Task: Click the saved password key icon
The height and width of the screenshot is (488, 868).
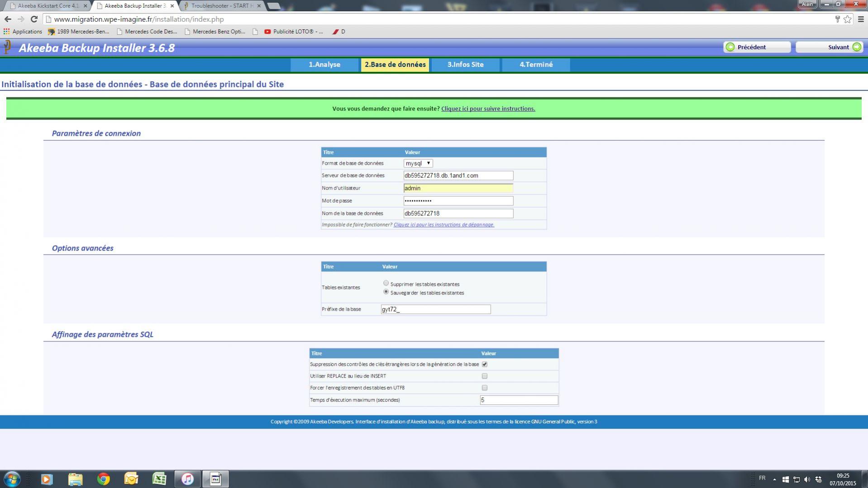Action: pos(837,19)
